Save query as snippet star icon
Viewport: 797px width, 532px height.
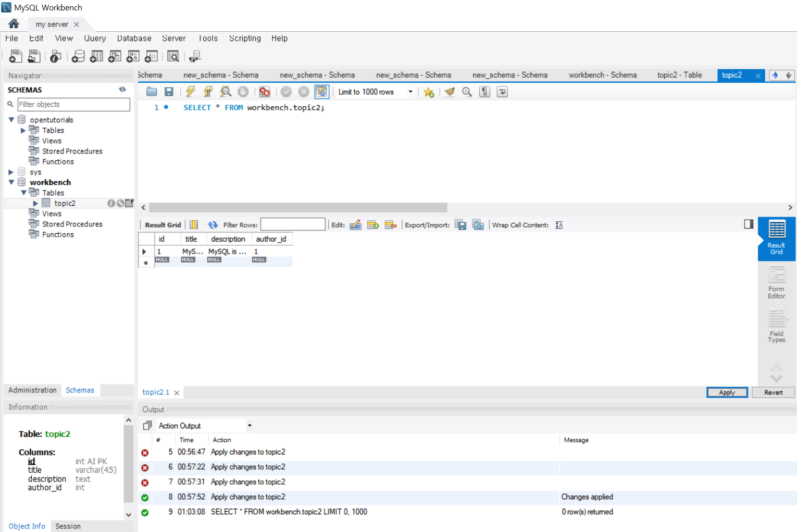click(x=429, y=92)
